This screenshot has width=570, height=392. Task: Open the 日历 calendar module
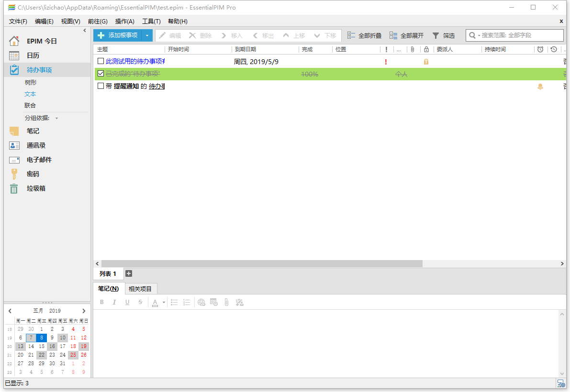[33, 55]
